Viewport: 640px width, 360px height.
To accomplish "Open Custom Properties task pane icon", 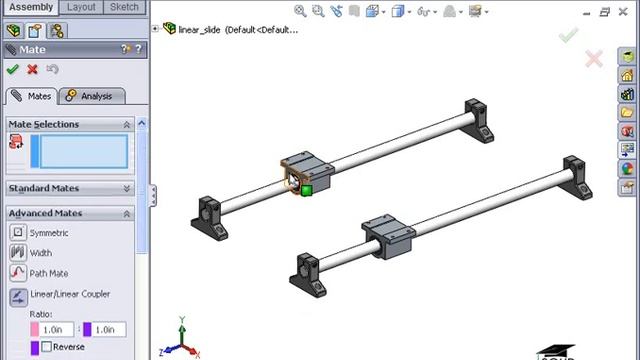I will [x=627, y=187].
